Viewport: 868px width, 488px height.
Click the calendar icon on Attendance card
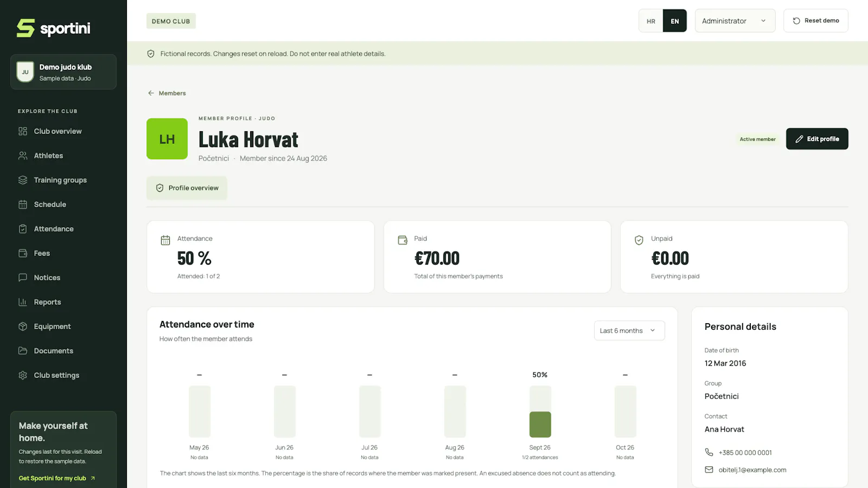tap(165, 240)
